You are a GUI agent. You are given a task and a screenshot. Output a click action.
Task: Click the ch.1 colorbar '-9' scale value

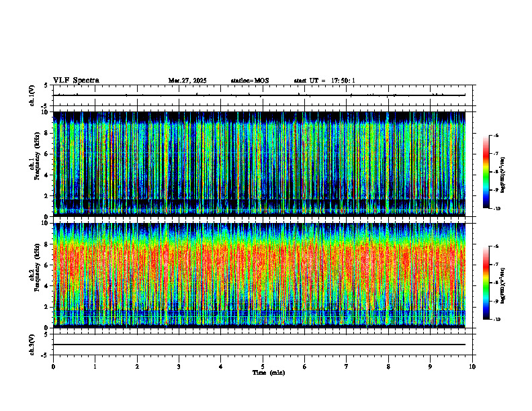coord(496,190)
